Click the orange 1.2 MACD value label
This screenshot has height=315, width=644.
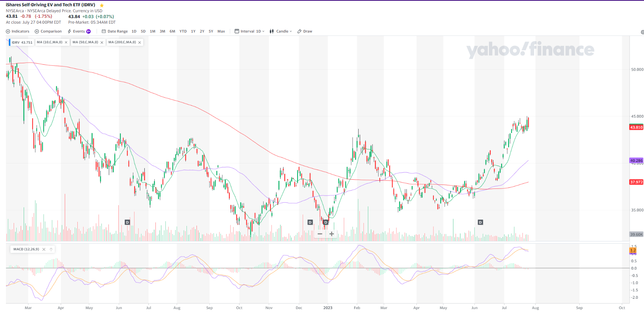[x=633, y=250]
